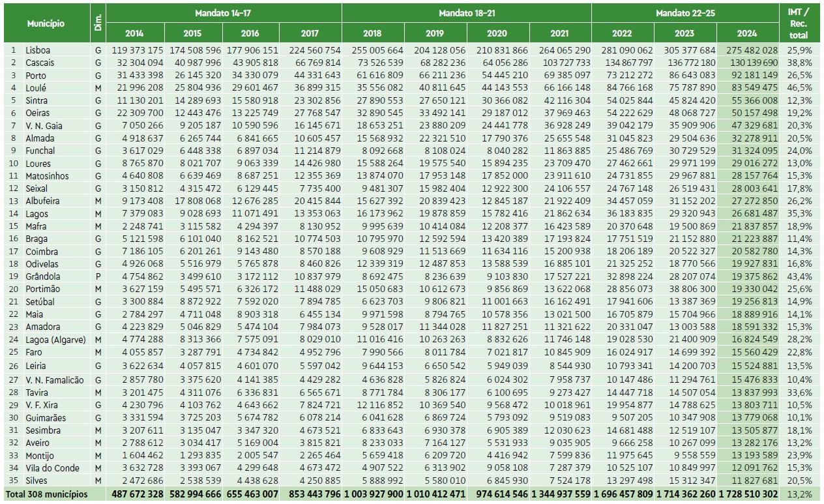Select the highlighted 2024 column header
Screen dimensions: 824x504
click(748, 33)
